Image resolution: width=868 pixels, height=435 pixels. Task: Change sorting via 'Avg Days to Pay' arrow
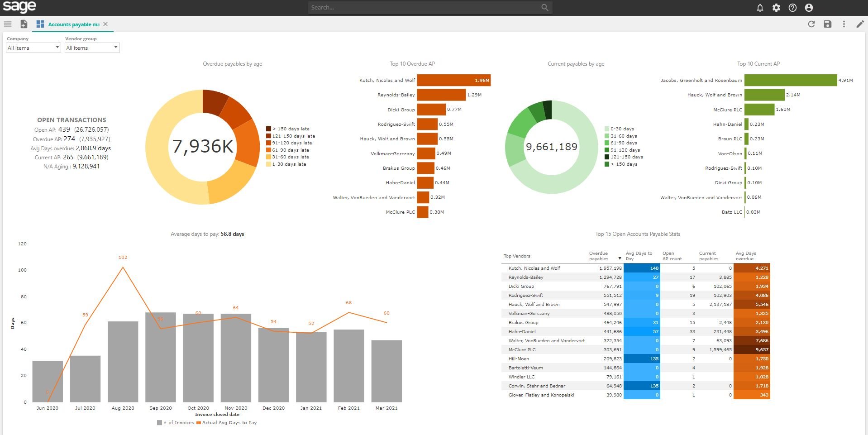pos(620,258)
